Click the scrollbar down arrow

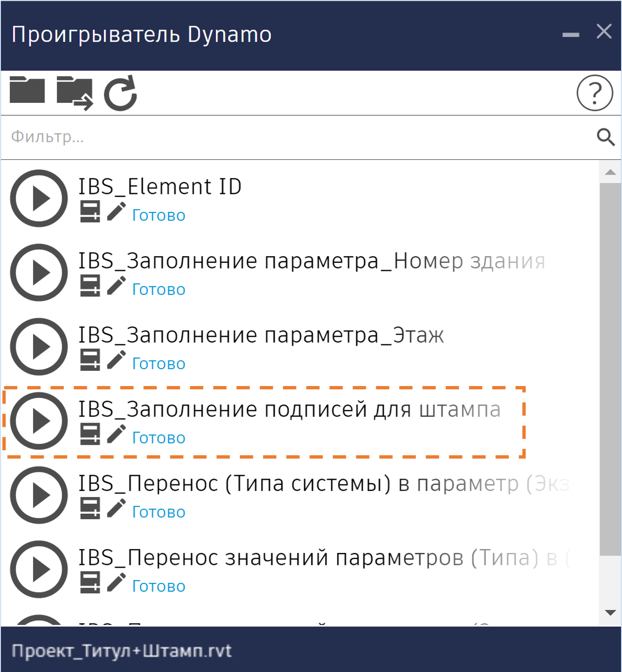pyautogui.click(x=611, y=613)
